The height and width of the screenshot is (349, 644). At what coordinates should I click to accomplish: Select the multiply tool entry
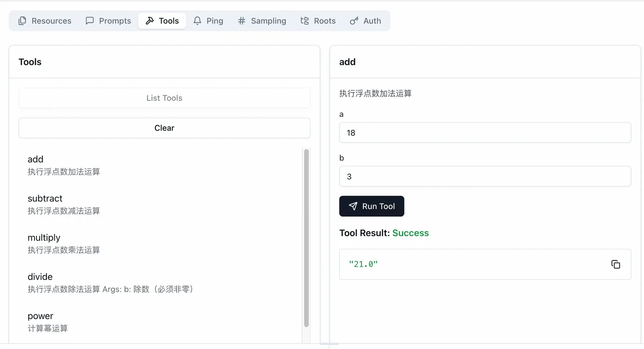(163, 244)
